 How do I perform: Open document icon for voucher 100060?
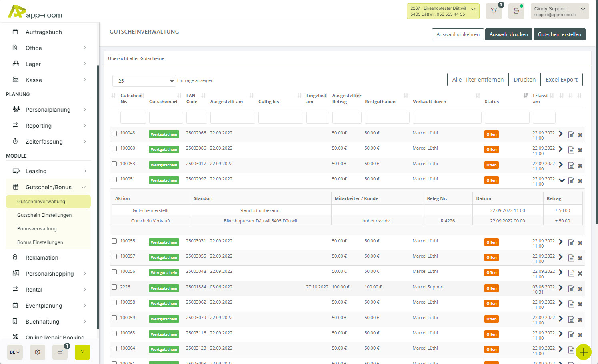tap(571, 150)
